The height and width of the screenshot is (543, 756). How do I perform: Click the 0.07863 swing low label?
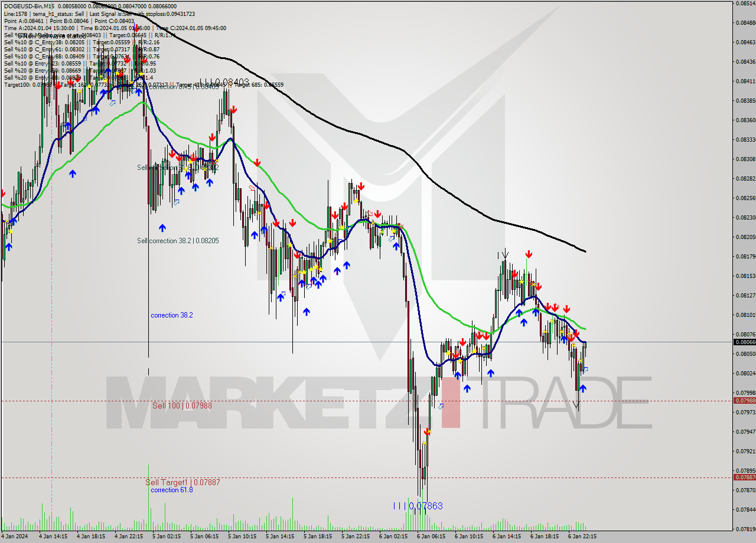tap(418, 506)
